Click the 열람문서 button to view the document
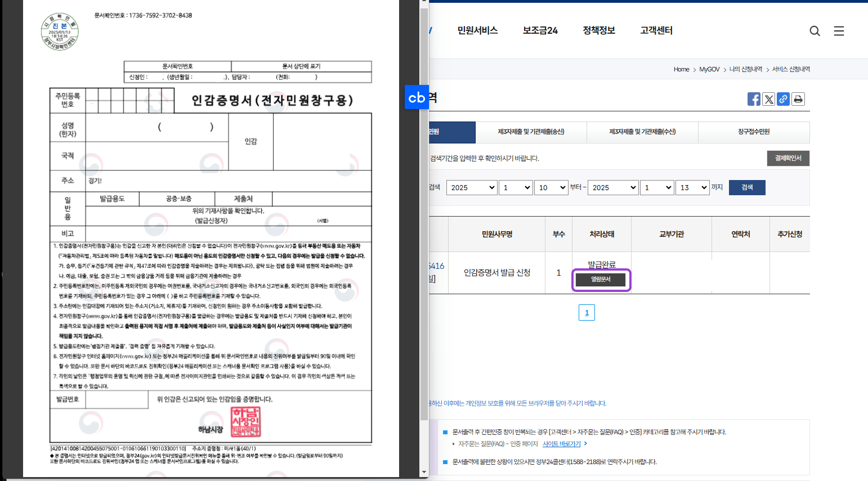868x481 pixels. pyautogui.click(x=600, y=280)
